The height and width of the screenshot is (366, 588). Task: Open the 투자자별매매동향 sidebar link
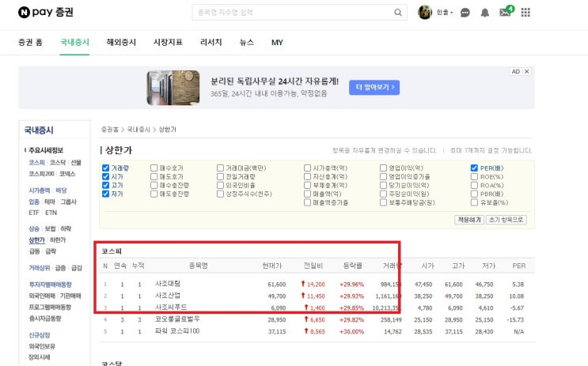pyautogui.click(x=50, y=285)
